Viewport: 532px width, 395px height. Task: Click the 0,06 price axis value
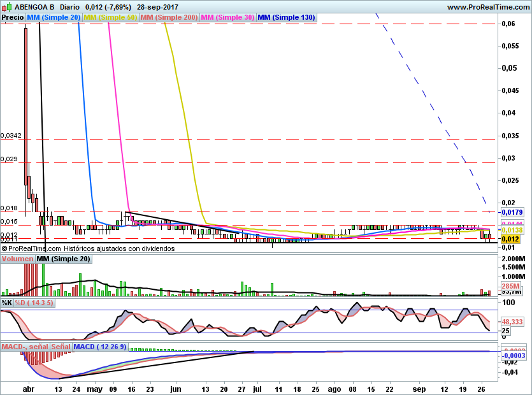click(508, 24)
